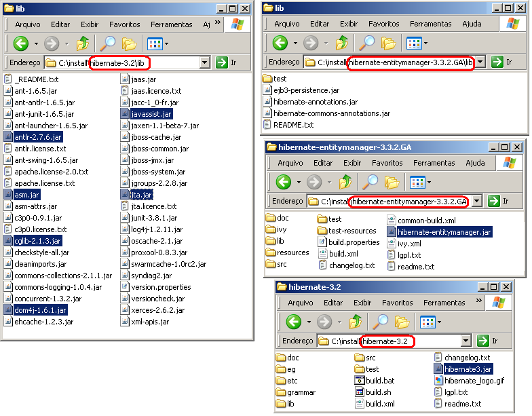Open Editar menu in hibernate-3.2 window

pos(333,303)
